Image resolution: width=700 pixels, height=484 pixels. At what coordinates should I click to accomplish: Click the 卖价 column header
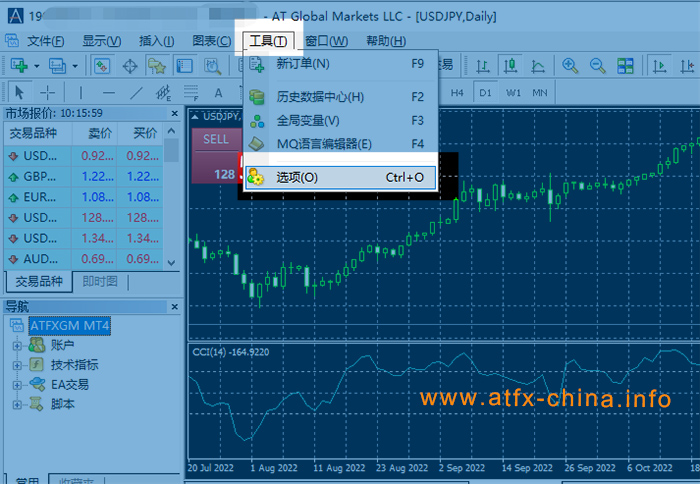point(94,133)
